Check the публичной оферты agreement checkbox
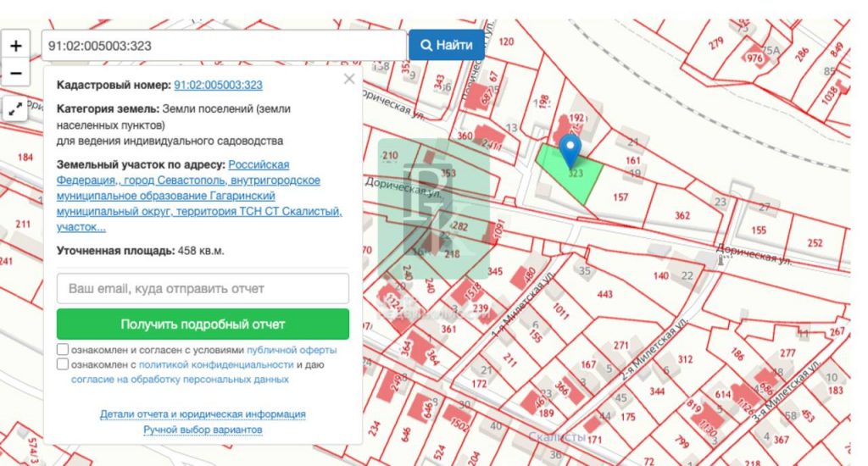This screenshot has width=868, height=466. coord(64,350)
